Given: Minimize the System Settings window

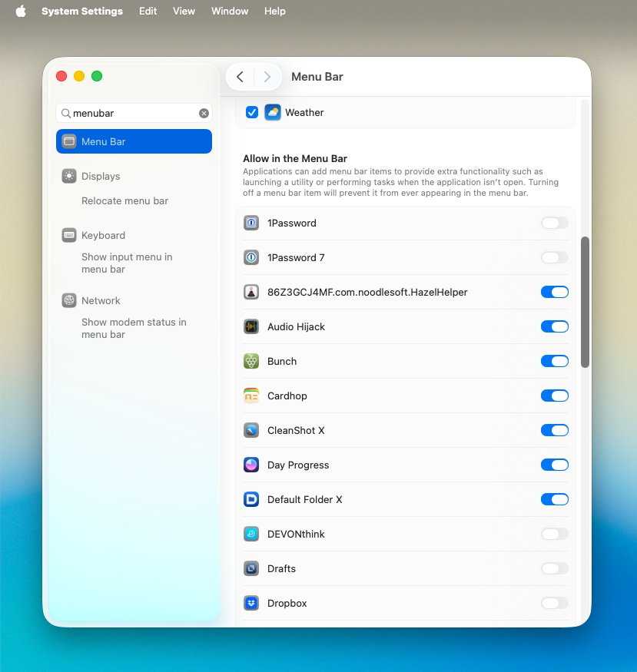Looking at the screenshot, I should point(79,76).
